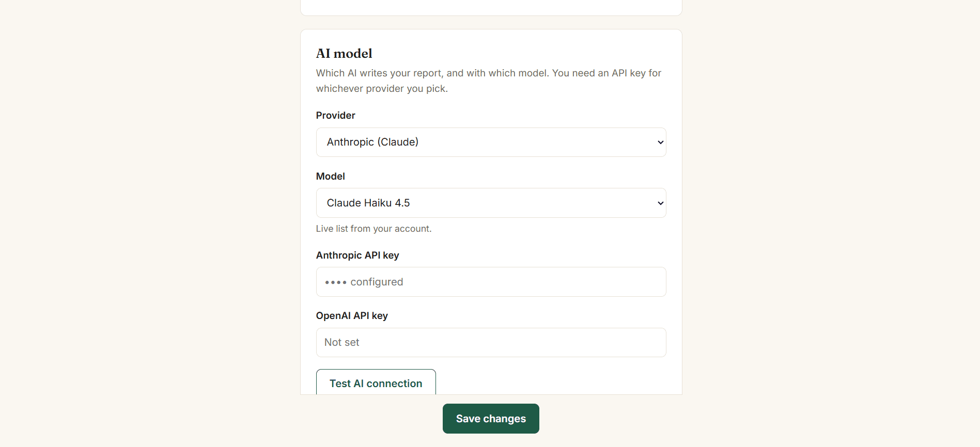Open the Model dropdown showing Claude Haiku 4.5
The height and width of the screenshot is (447, 980).
(x=491, y=203)
